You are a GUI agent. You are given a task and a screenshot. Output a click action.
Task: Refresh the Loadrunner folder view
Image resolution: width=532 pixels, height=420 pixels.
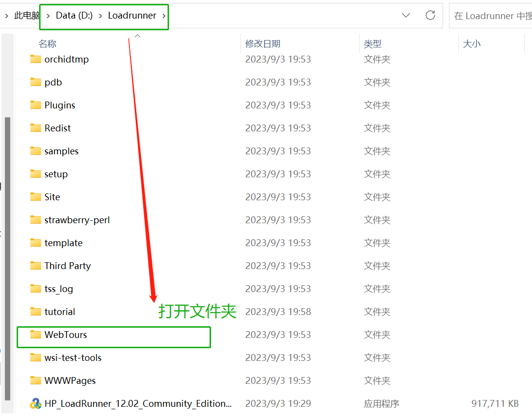click(430, 15)
